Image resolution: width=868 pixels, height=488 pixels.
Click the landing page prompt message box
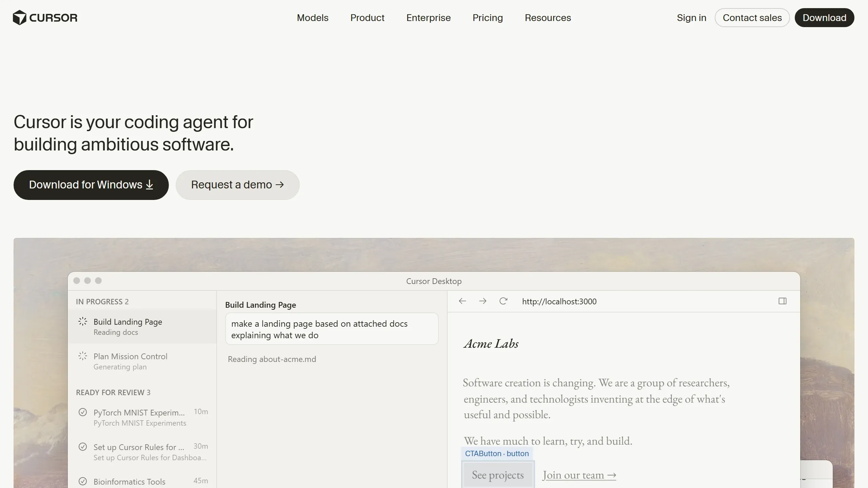point(332,329)
